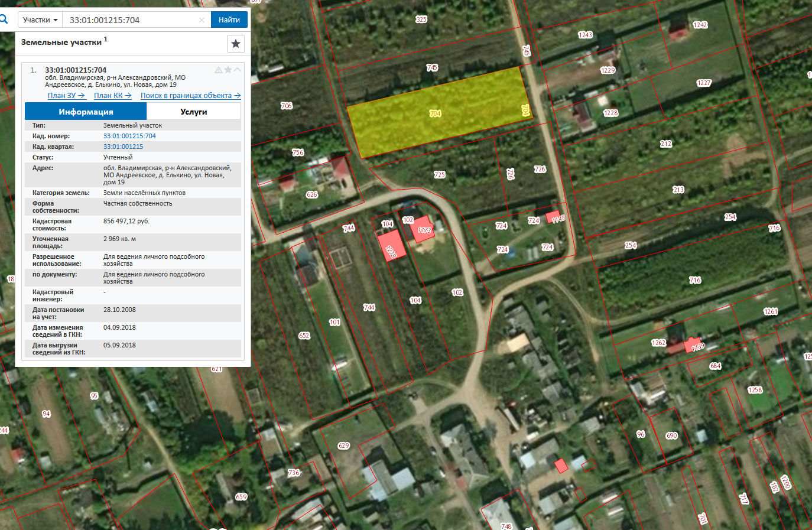Screen dimensions: 812x530
Task: Open the Участки search type dropdown
Action: point(40,20)
